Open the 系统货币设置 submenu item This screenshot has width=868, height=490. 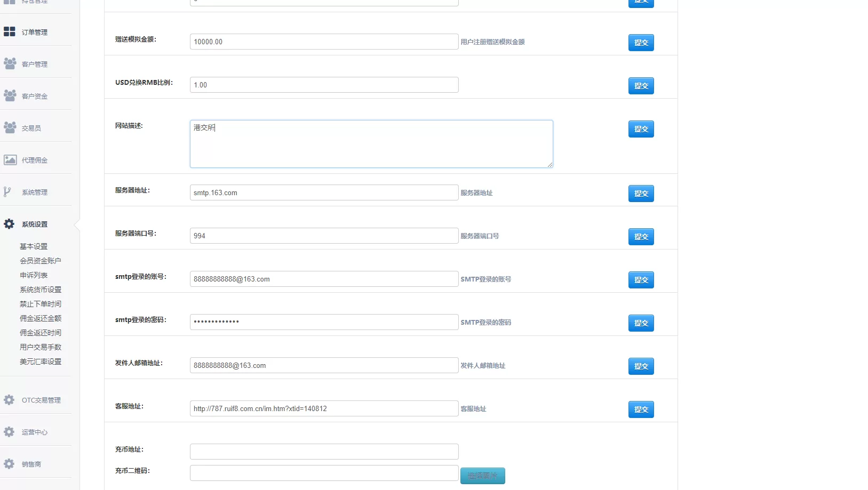pyautogui.click(x=41, y=290)
